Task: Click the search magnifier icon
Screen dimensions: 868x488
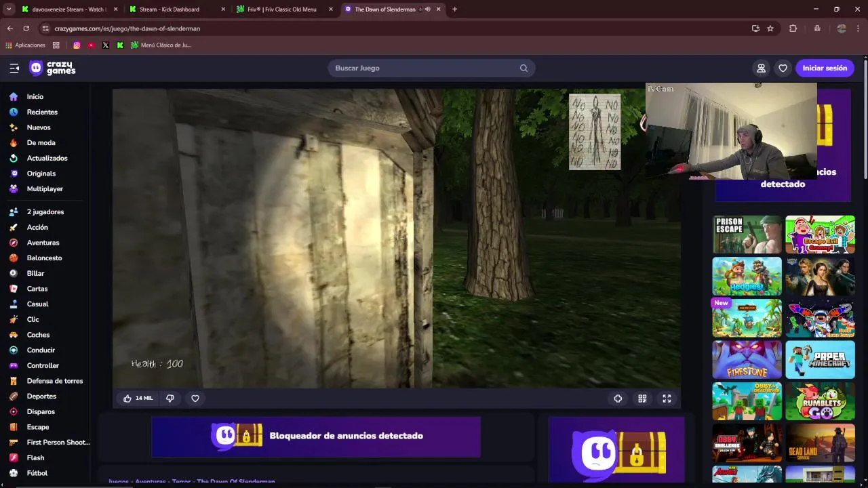Action: pyautogui.click(x=524, y=68)
